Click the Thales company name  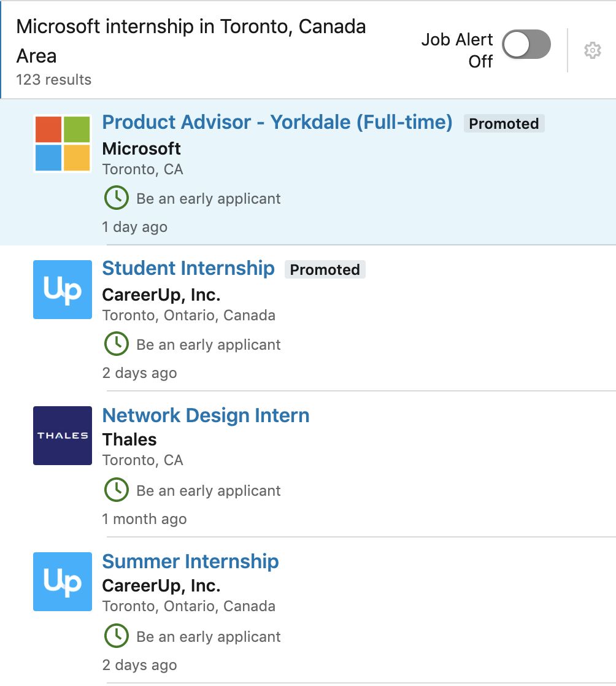pos(129,440)
